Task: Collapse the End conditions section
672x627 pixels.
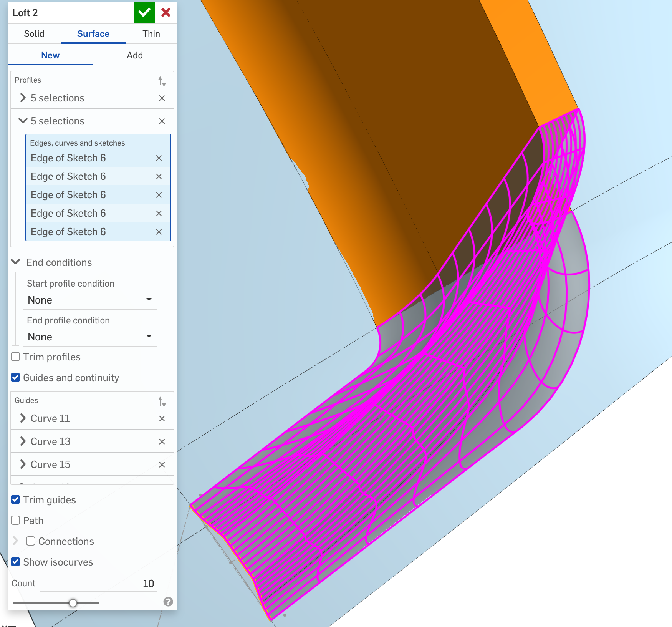Action: [16, 262]
